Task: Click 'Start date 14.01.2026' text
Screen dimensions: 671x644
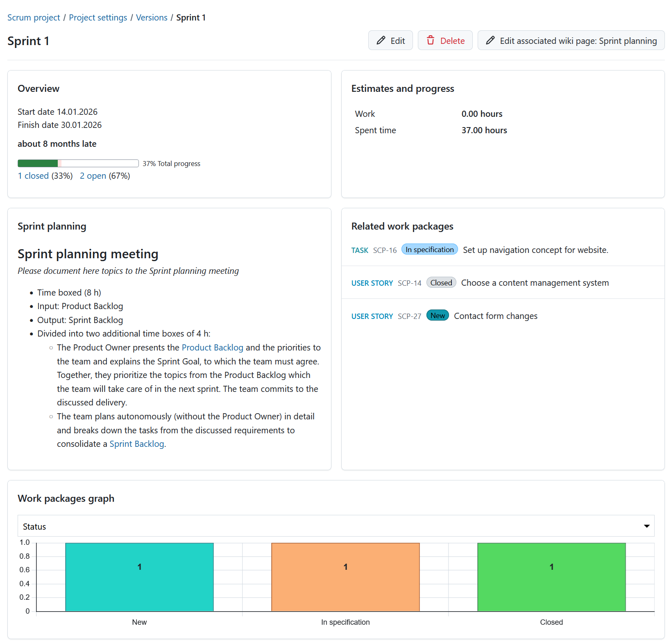Action: tap(57, 112)
